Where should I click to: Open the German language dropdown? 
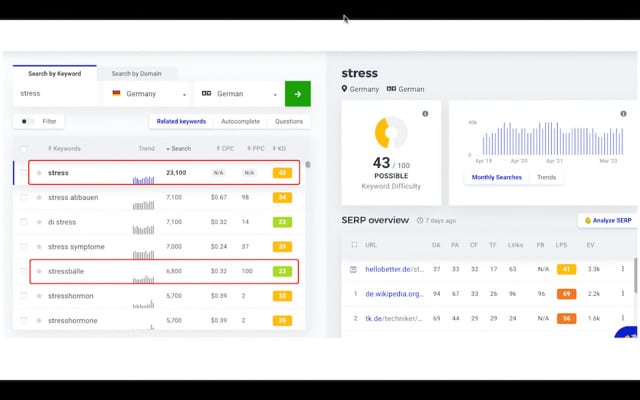click(238, 94)
